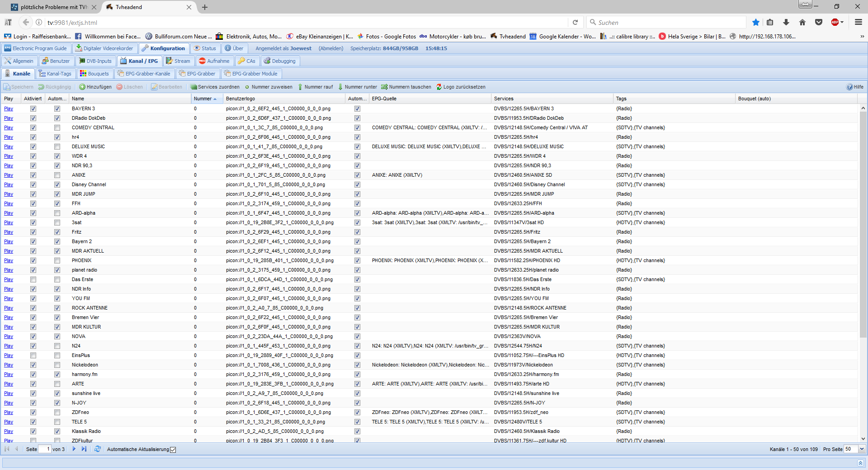Open the Hilfe help button

click(855, 87)
